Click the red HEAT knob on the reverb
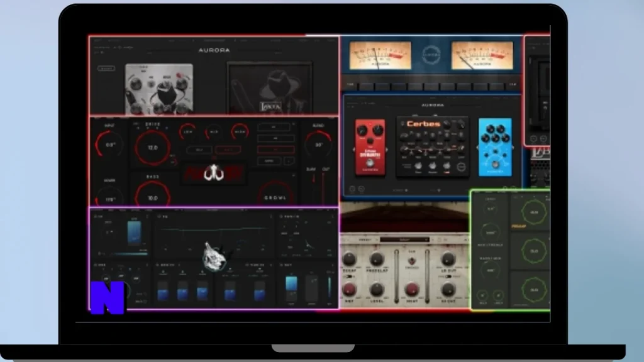Viewport: 644px width, 362px height. click(x=411, y=290)
